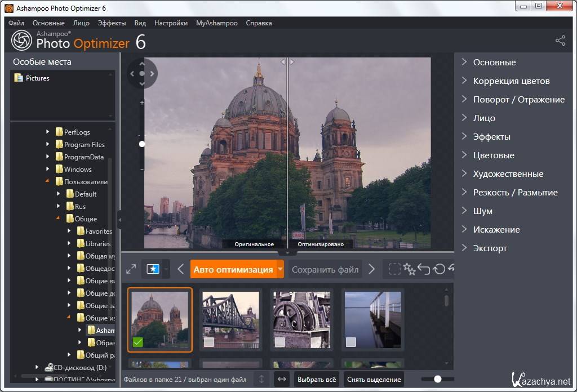Click the Выбрать всё button
This screenshot has height=392, width=577.
(317, 379)
